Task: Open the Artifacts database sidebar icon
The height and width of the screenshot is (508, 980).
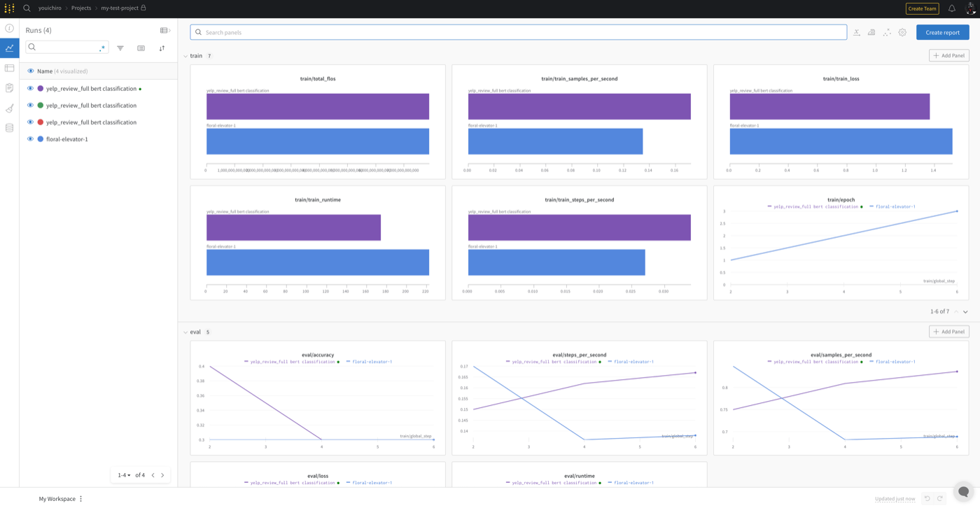Action: click(9, 128)
